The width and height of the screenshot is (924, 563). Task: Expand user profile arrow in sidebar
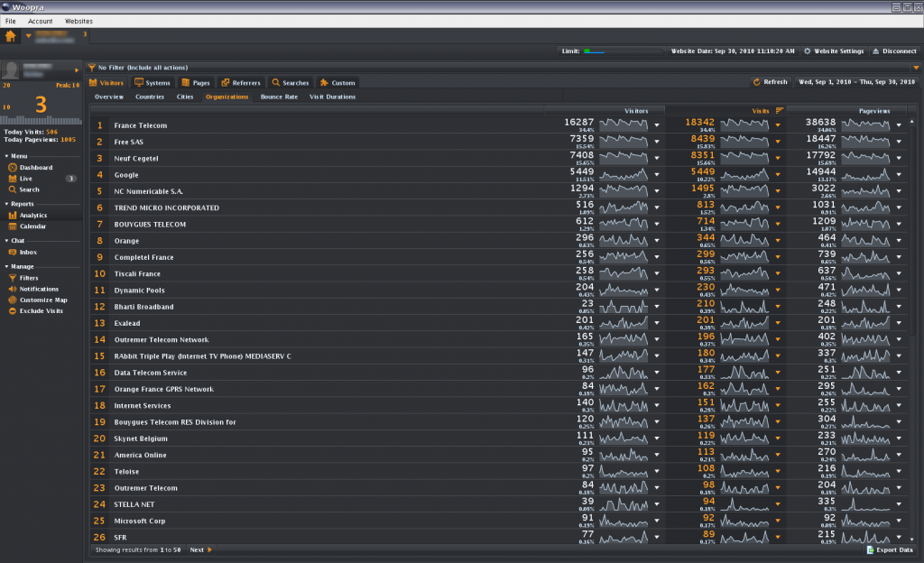(x=77, y=70)
